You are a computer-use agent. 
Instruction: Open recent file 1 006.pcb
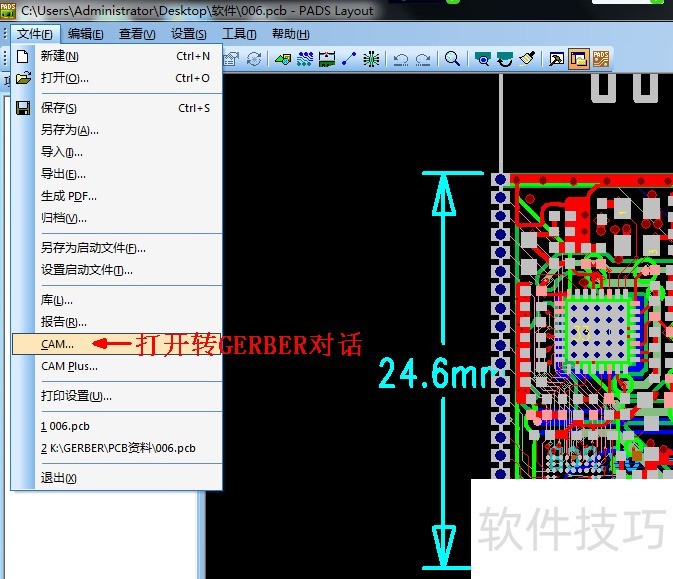pos(67,426)
